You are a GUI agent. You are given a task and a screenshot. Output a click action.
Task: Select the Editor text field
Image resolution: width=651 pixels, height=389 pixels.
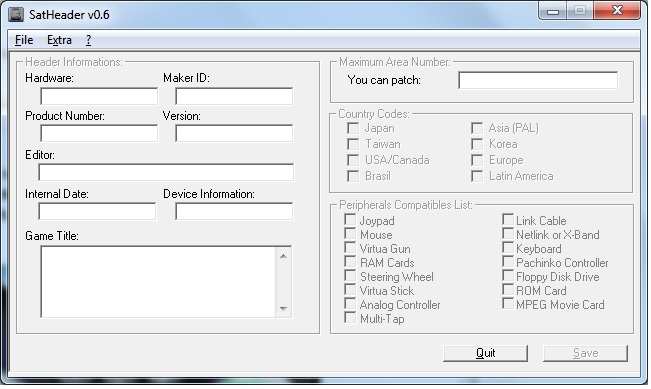pyautogui.click(x=166, y=172)
